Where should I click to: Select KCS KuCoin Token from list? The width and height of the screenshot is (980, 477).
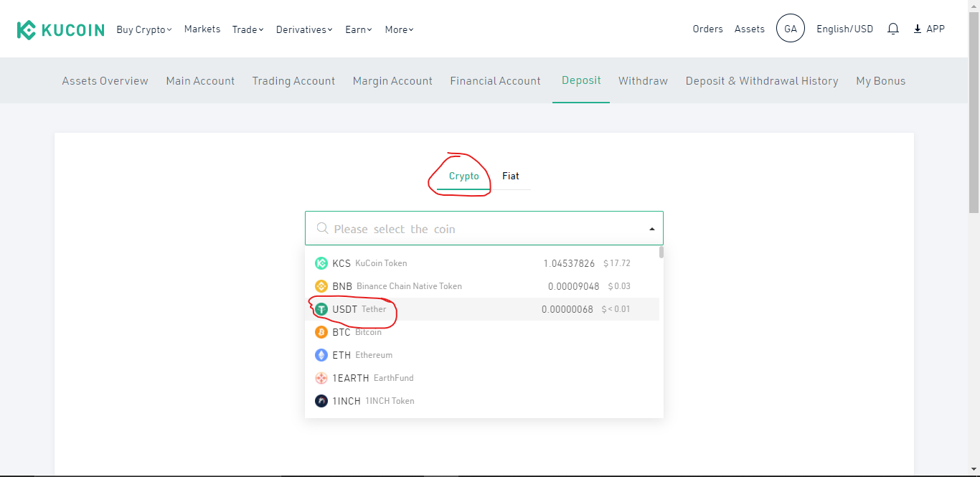482,263
